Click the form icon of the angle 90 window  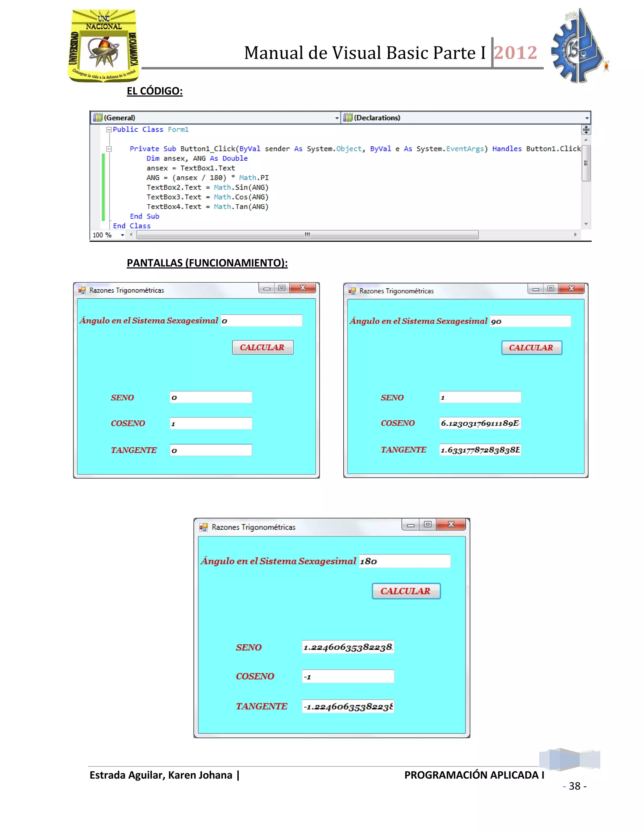coord(352,291)
